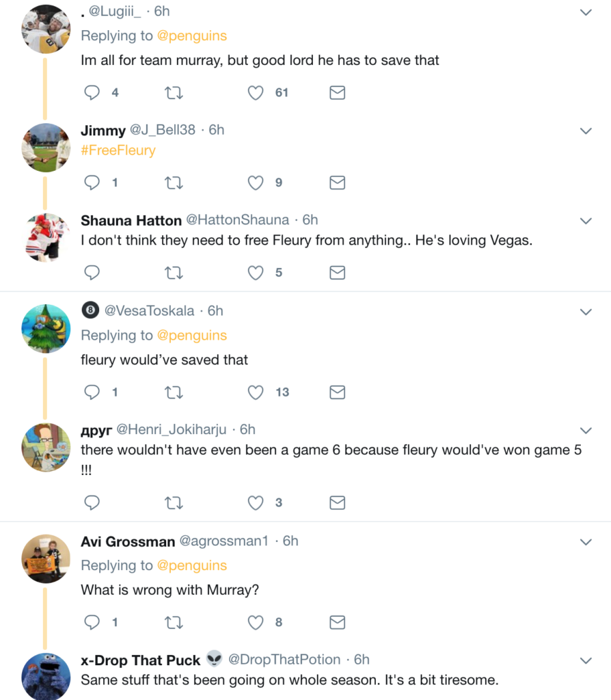The image size is (611, 700).
Task: View @VesaToskala's profile picture
Action: [46, 328]
